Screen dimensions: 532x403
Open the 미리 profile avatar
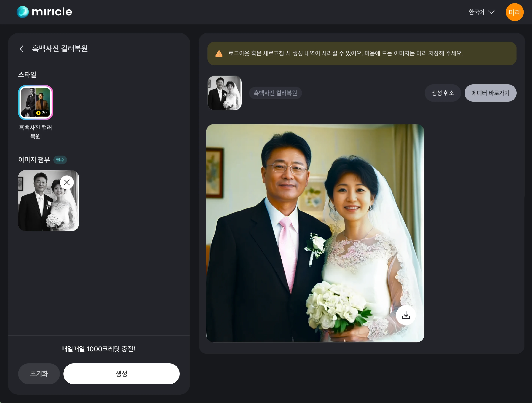514,12
